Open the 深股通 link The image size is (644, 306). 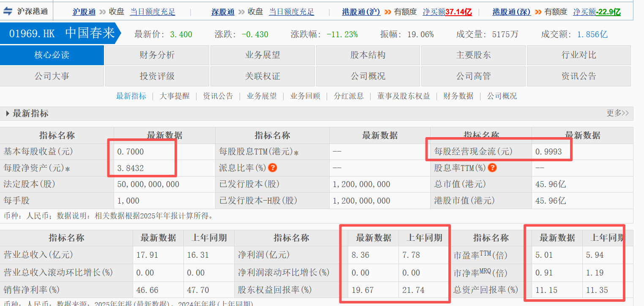click(223, 12)
